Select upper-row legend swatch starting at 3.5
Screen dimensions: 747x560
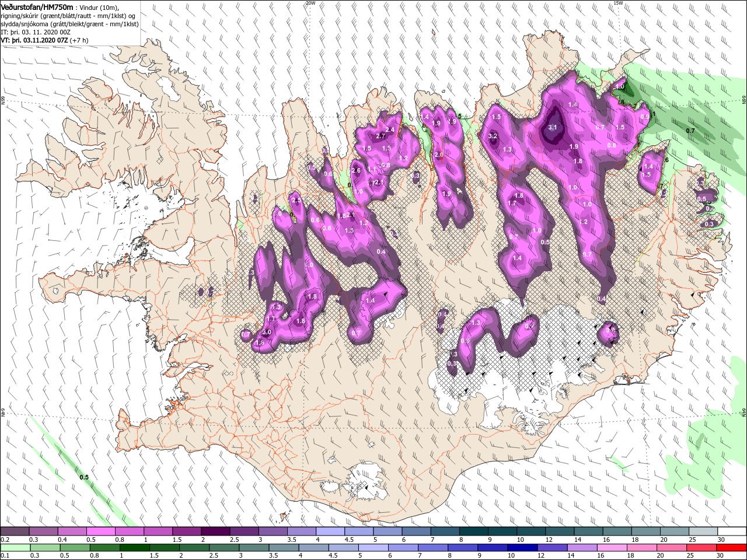(x=301, y=531)
